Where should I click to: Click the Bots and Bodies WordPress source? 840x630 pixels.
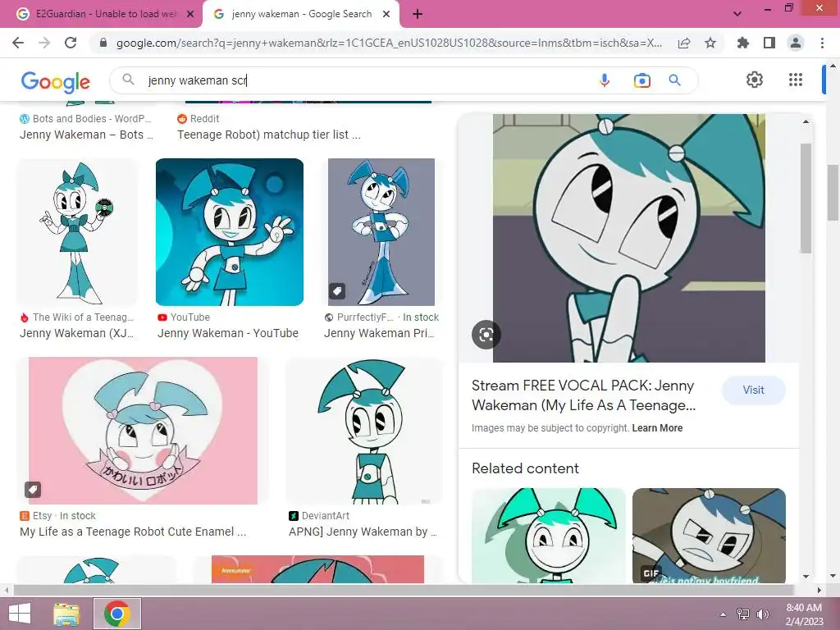[x=85, y=119]
